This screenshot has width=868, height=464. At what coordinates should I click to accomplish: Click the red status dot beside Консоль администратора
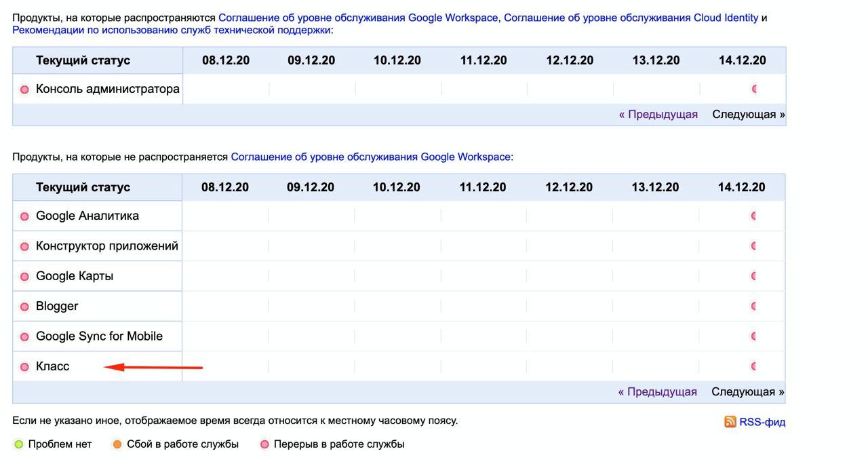pos(24,90)
